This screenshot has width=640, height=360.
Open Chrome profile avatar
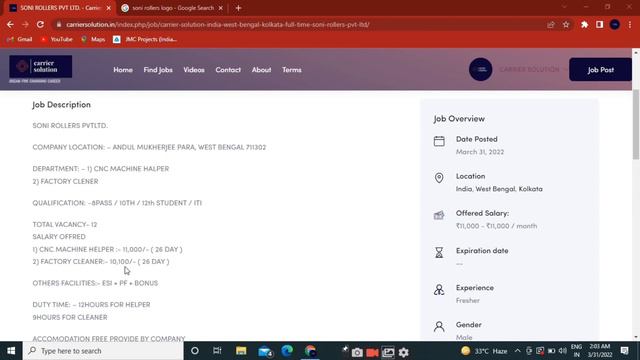click(615, 24)
